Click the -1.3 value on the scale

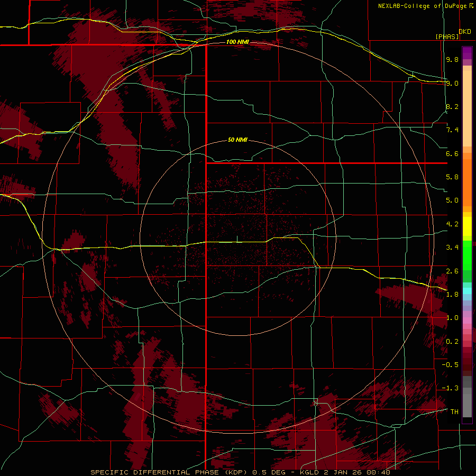[x=450, y=388]
